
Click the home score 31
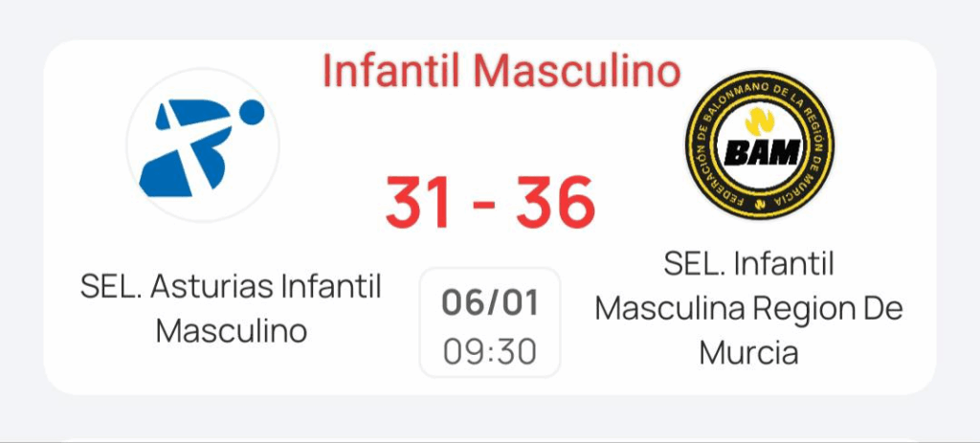(x=419, y=203)
